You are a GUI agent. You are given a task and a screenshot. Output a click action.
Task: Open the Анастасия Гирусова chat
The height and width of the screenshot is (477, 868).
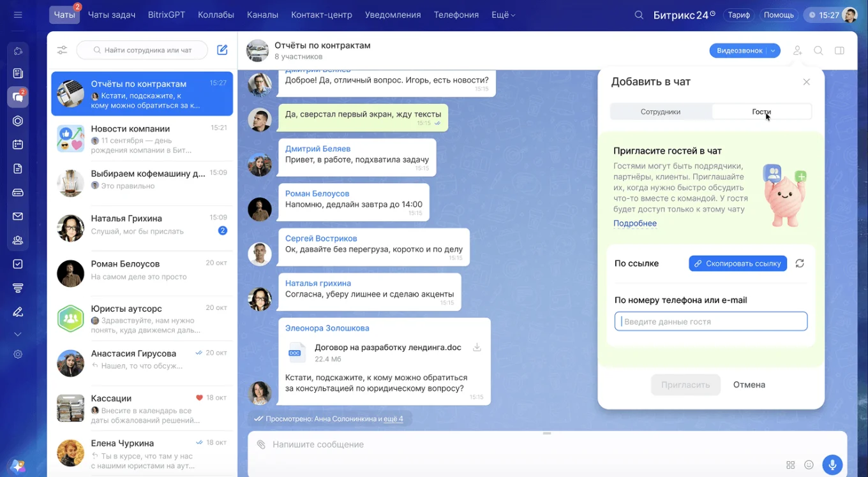click(142, 363)
